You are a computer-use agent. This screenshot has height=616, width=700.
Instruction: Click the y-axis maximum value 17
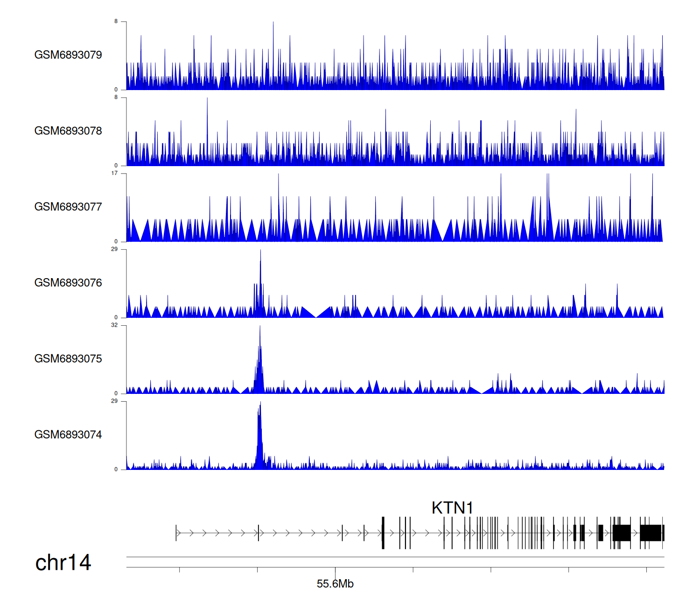click(114, 173)
